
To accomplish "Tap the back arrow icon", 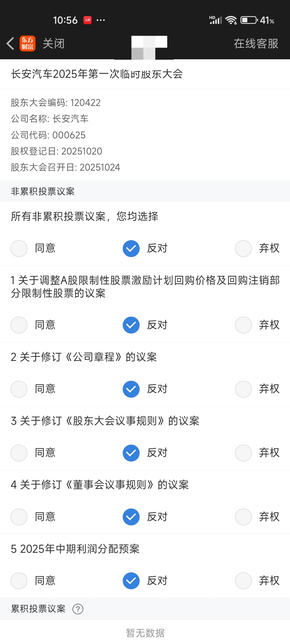I will coord(10,43).
